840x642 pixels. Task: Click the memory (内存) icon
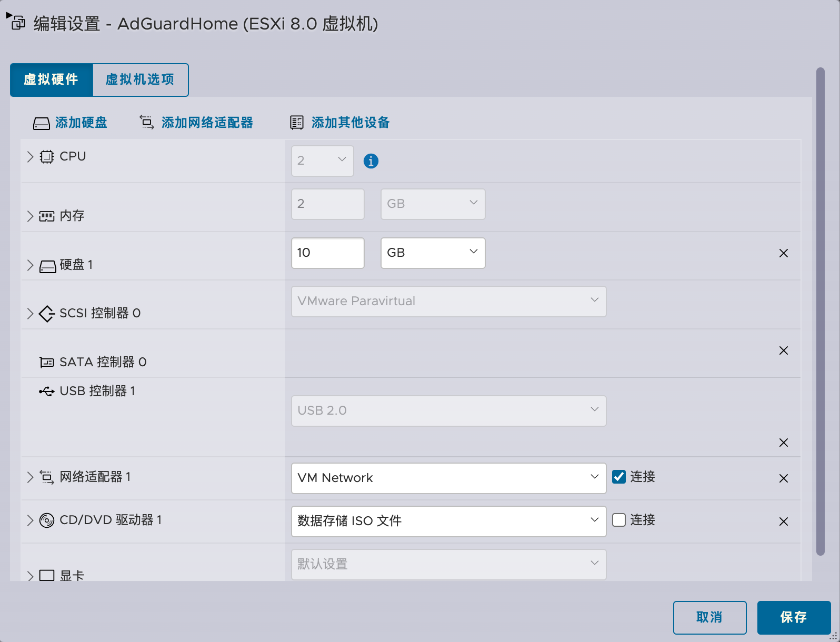pyautogui.click(x=47, y=216)
